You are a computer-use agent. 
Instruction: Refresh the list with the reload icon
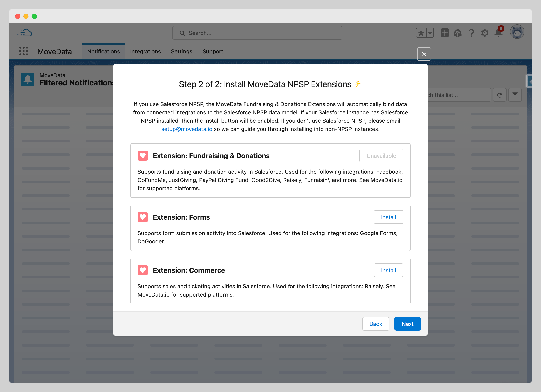(x=500, y=95)
